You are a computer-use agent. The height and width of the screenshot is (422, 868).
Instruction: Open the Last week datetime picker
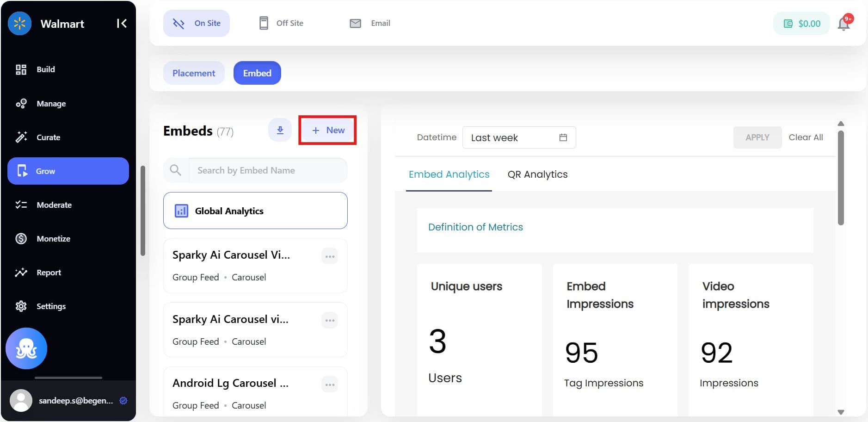[x=519, y=137]
